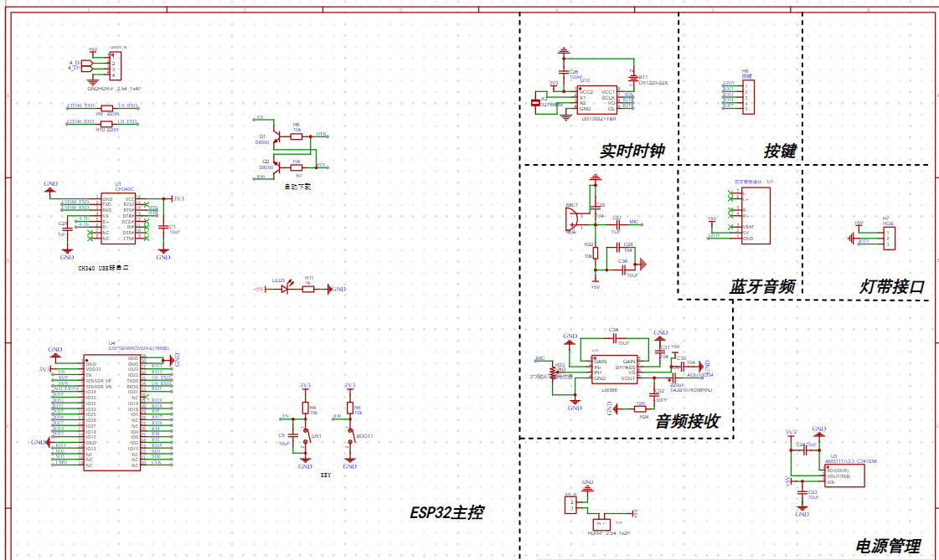
Task: Select the CH340C chip U1
Action: [x=118, y=218]
